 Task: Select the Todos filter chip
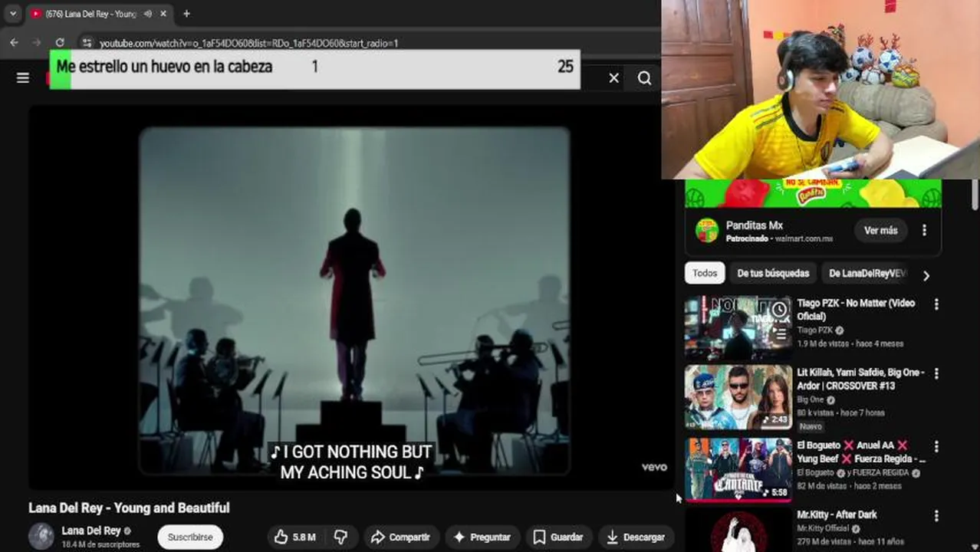(x=705, y=273)
